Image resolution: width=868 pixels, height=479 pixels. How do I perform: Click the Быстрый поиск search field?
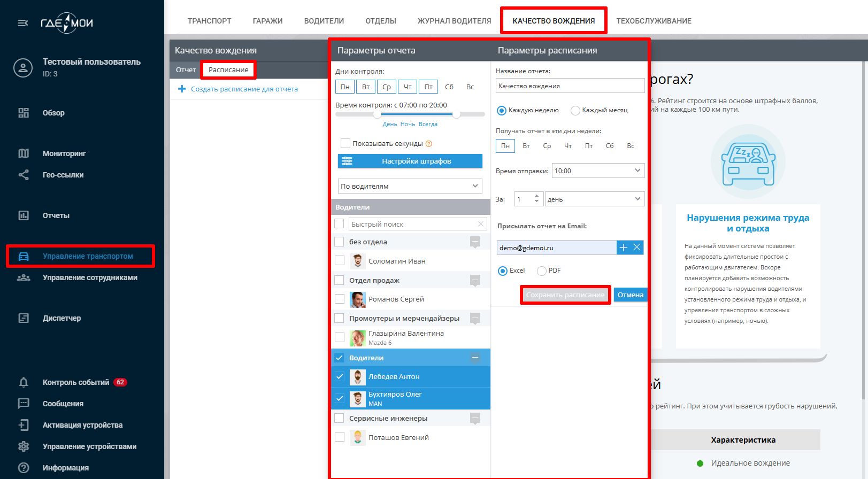tap(412, 224)
